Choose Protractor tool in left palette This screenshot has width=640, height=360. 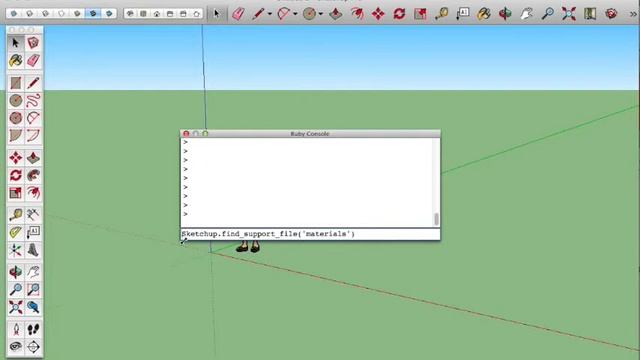click(16, 232)
